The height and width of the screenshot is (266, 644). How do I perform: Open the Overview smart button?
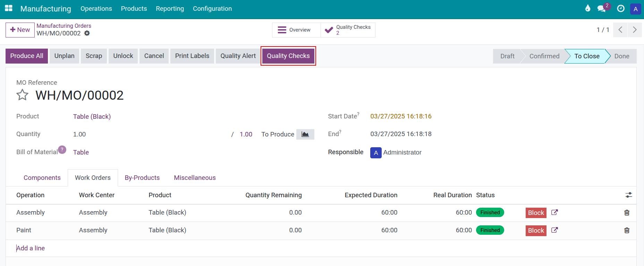click(296, 30)
